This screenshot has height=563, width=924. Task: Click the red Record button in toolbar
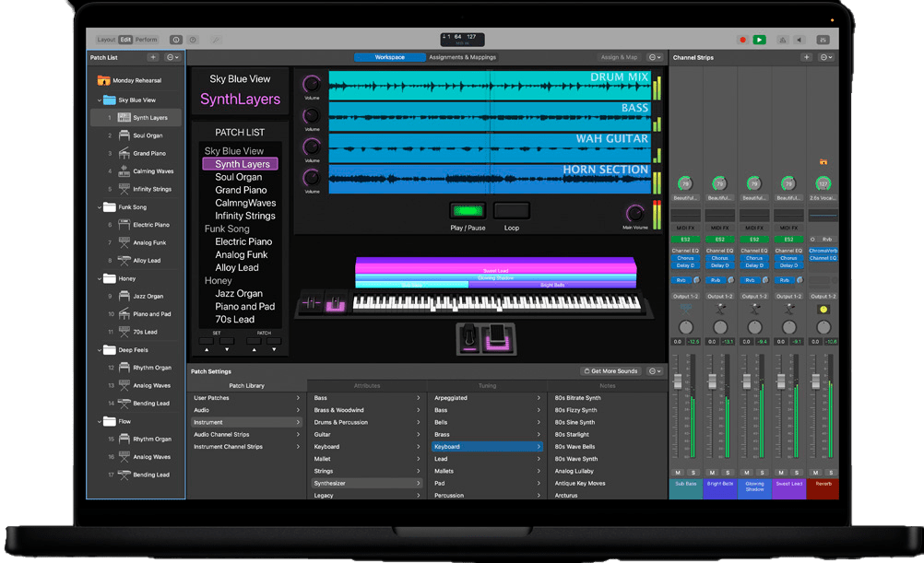coord(742,40)
